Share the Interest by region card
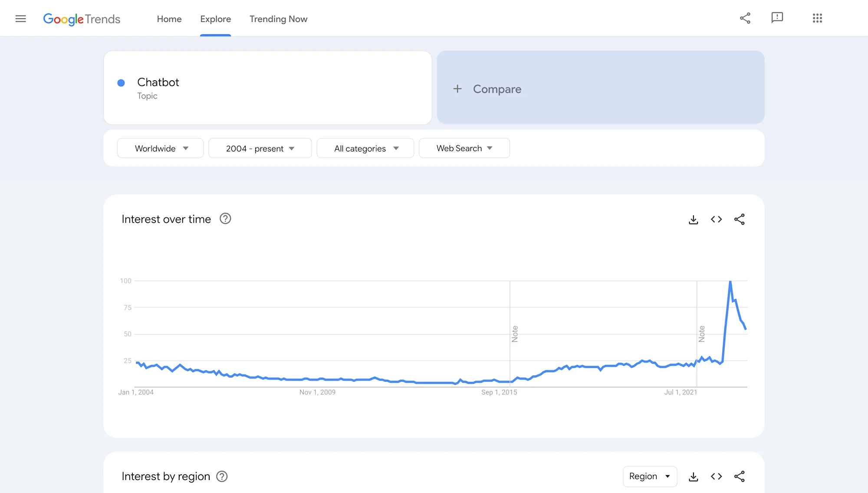The image size is (868, 493). [739, 477]
